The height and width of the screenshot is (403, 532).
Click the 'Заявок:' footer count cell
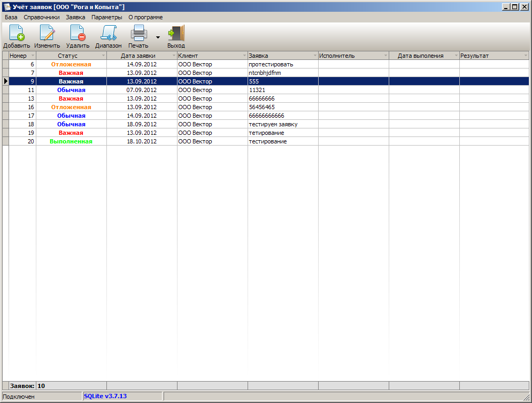pos(22,386)
